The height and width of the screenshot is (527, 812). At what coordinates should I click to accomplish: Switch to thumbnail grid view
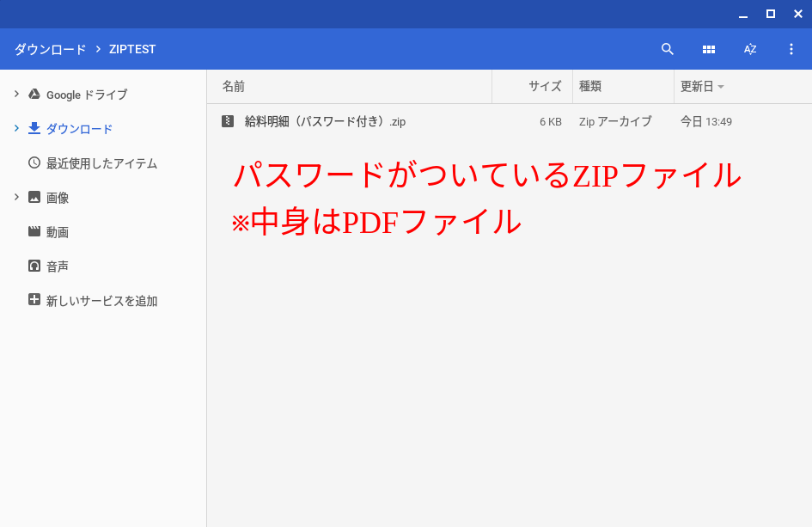(x=708, y=49)
